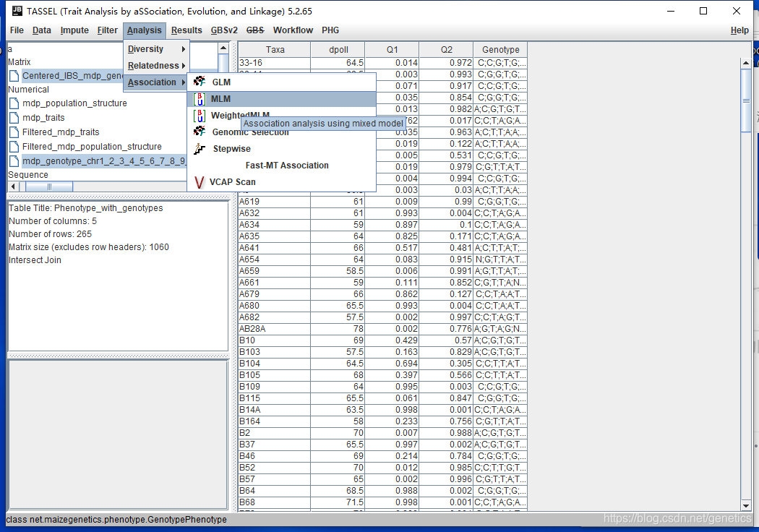Select Fast-MT Association menu entry

pyautogui.click(x=282, y=166)
